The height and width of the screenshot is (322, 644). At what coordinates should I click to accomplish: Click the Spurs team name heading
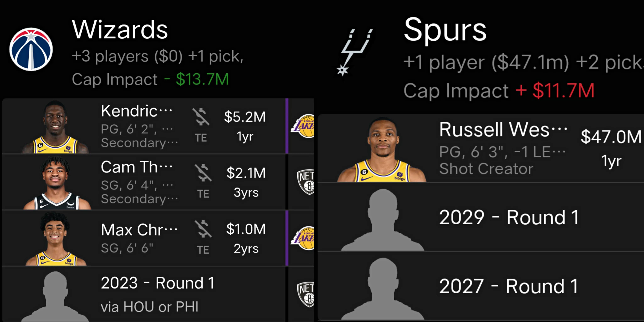(445, 30)
